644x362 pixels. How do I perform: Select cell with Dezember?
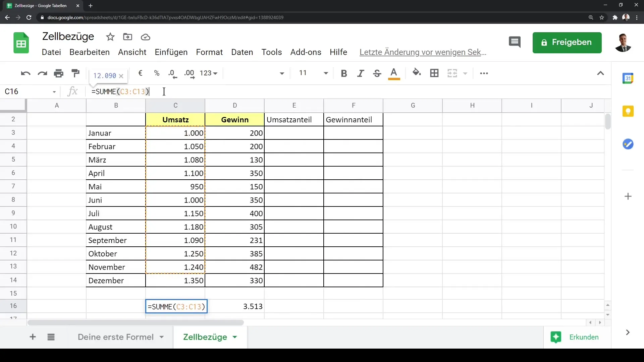click(116, 281)
